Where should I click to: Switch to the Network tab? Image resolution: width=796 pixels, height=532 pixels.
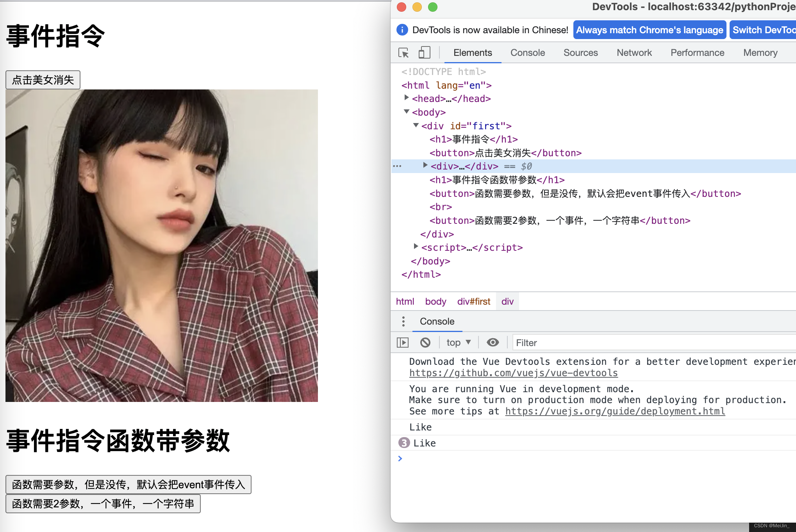(x=634, y=53)
